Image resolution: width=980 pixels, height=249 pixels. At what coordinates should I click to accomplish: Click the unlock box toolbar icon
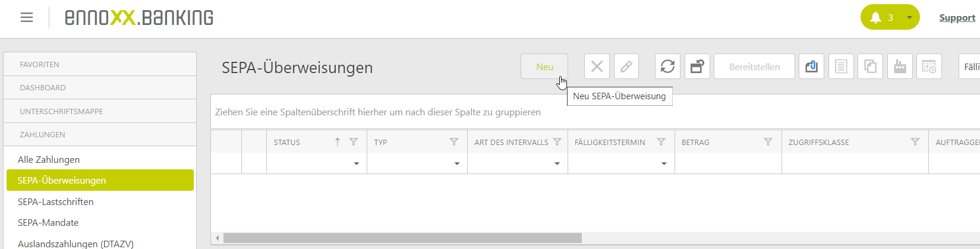[x=697, y=67]
